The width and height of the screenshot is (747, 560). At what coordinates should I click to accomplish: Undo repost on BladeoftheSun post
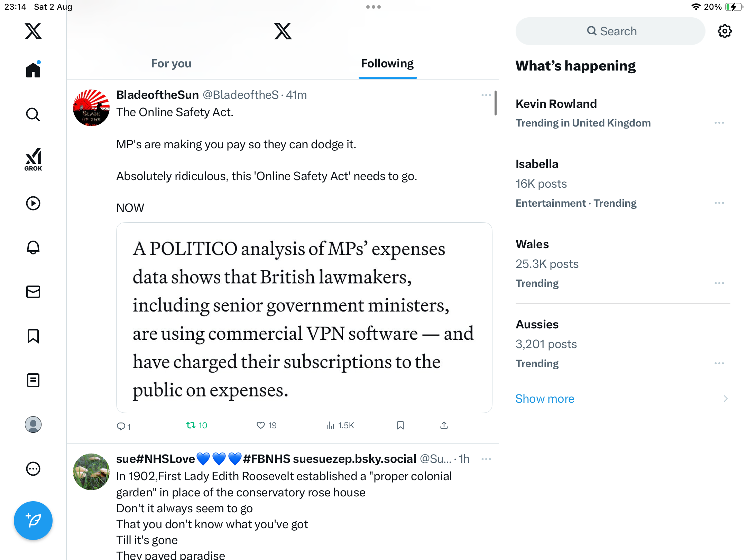point(191,425)
